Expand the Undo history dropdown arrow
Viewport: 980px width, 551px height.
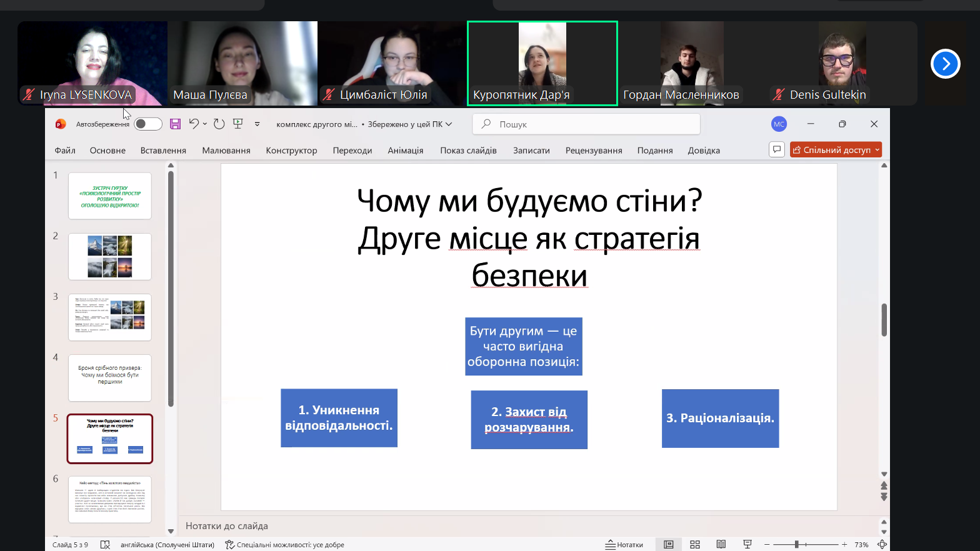tap(205, 124)
